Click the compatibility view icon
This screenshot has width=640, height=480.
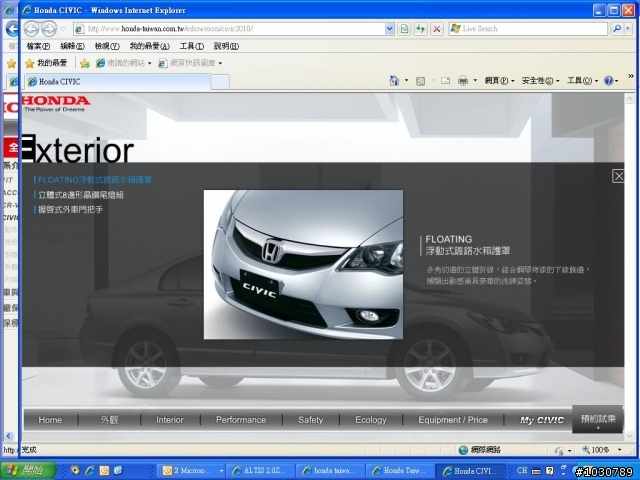point(404,29)
